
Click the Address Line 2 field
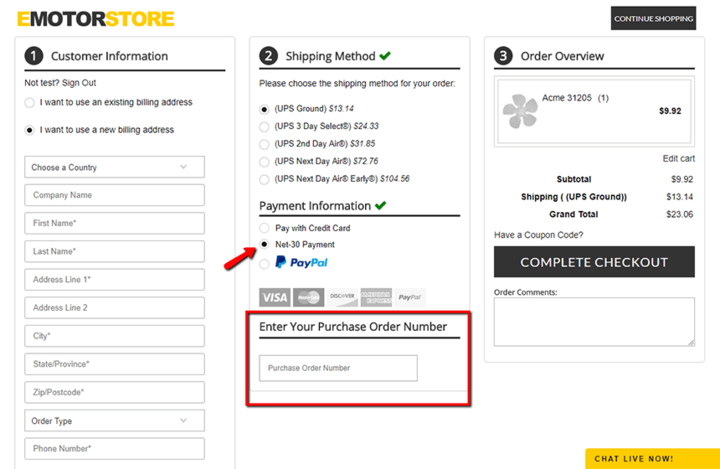pos(114,308)
